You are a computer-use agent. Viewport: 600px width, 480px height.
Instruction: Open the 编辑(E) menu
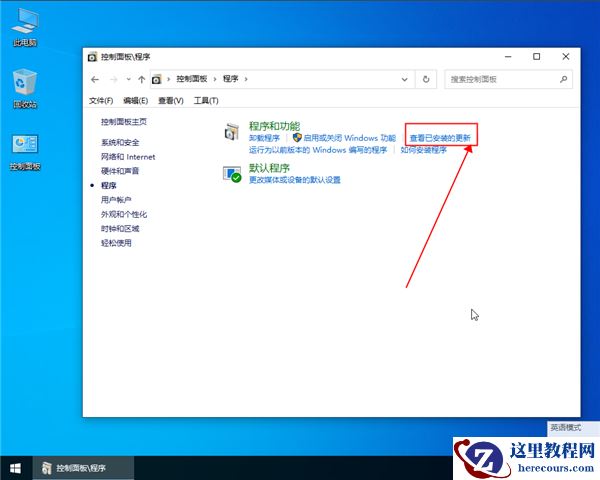(x=135, y=101)
